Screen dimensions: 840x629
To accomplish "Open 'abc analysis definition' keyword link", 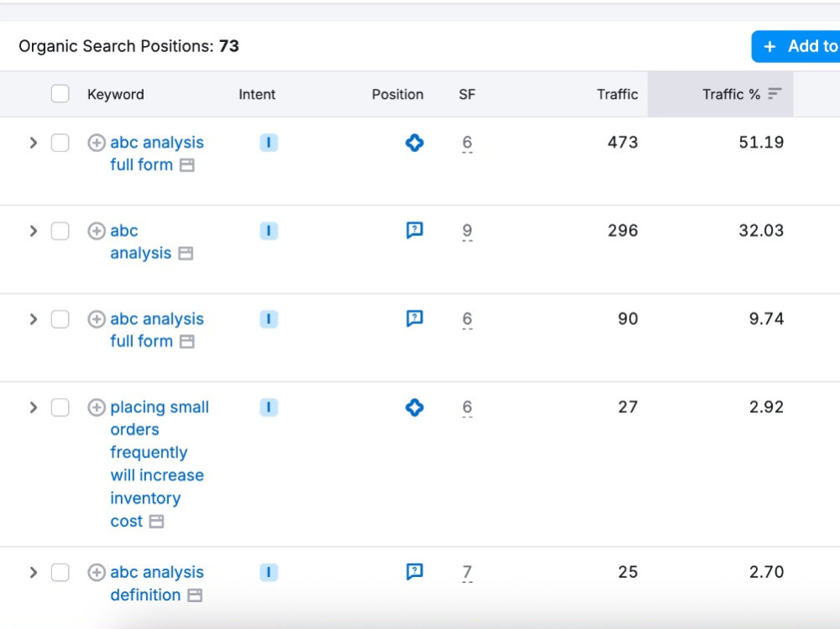I will (x=157, y=584).
